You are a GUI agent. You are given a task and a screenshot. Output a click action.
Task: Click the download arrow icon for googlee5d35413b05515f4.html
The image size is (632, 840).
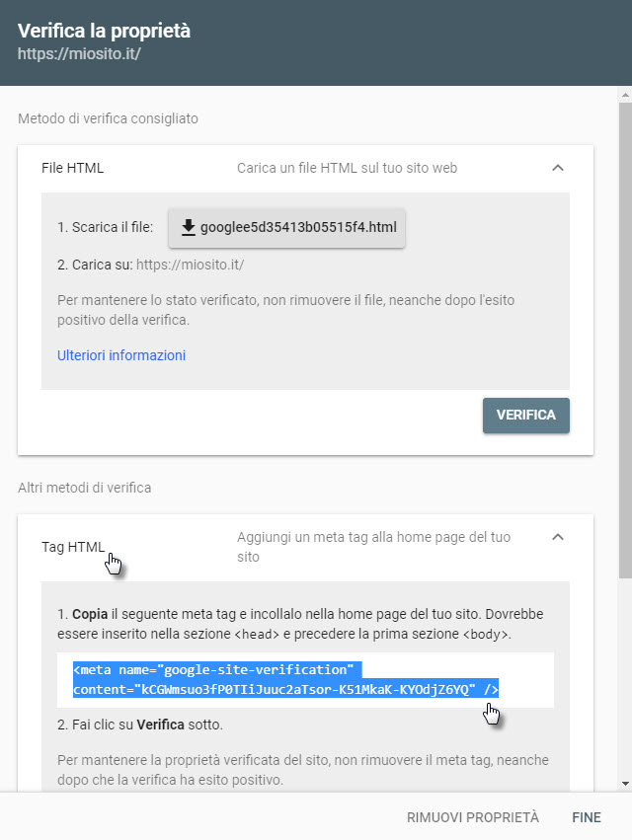point(188,228)
